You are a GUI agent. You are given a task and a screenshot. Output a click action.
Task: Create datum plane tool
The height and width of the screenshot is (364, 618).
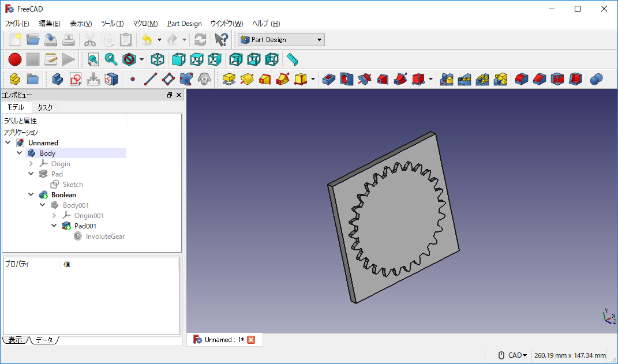tap(168, 79)
